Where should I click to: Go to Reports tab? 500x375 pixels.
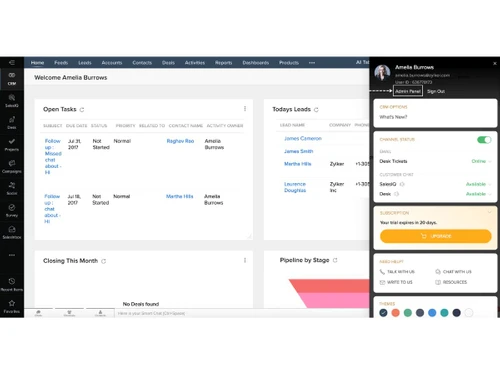223,63
